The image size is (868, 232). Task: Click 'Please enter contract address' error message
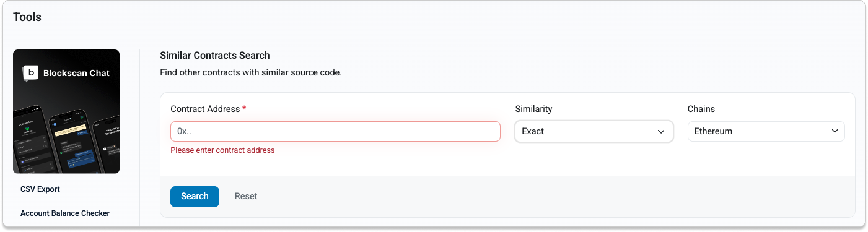pos(222,150)
